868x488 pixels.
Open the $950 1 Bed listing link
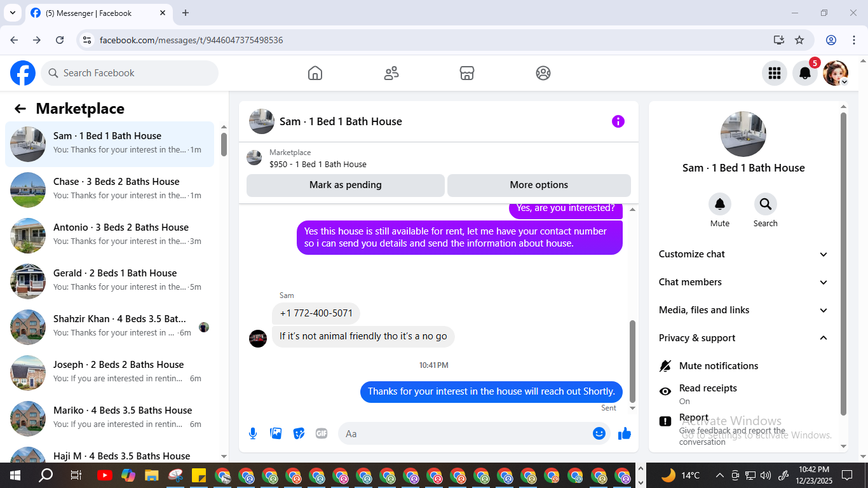[318, 164]
